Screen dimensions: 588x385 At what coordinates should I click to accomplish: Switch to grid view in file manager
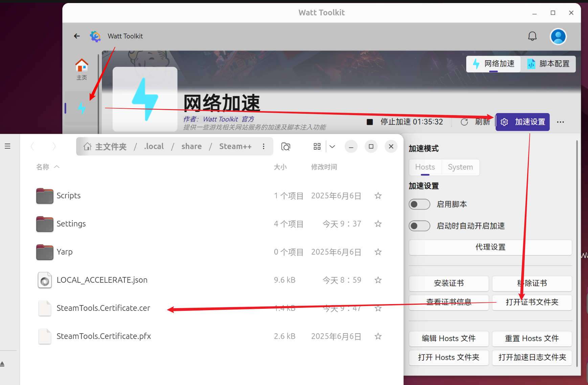pos(317,146)
